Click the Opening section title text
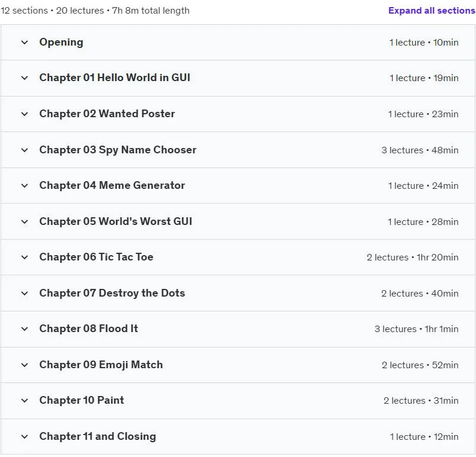Screen dimensions: 476x457 [62, 43]
